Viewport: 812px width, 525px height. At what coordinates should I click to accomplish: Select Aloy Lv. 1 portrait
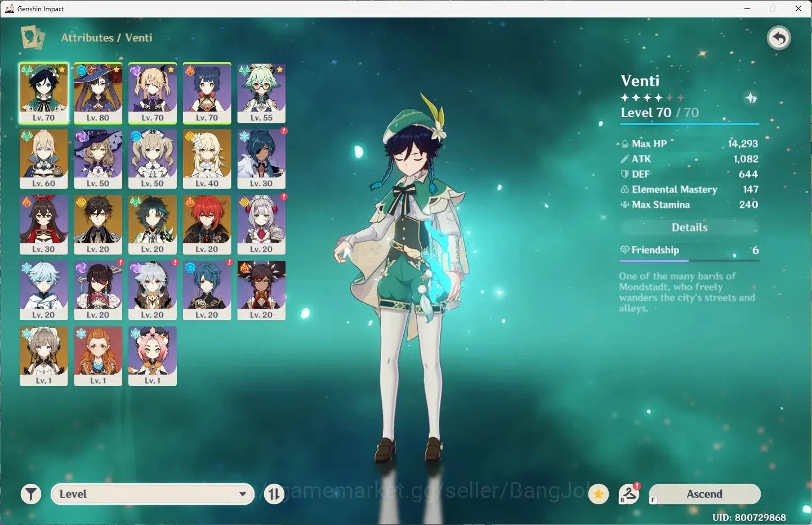pyautogui.click(x=98, y=356)
